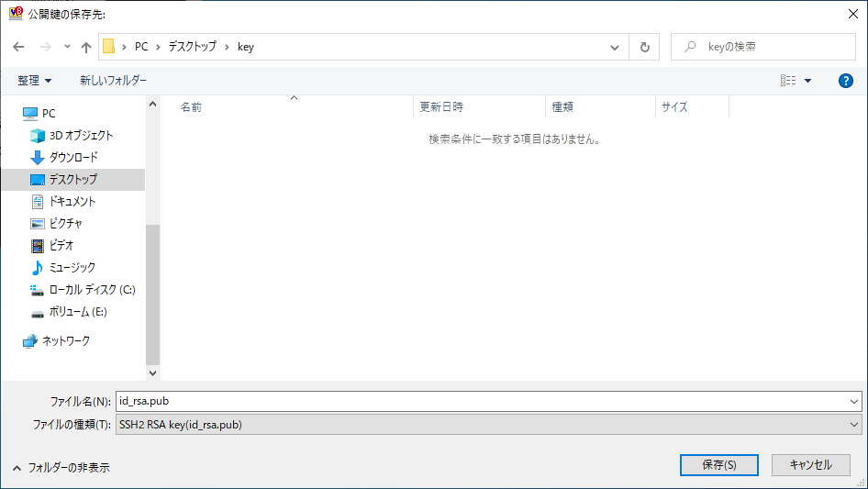Collapse folders with フォルダーの非表示
868x489 pixels.
(x=61, y=467)
